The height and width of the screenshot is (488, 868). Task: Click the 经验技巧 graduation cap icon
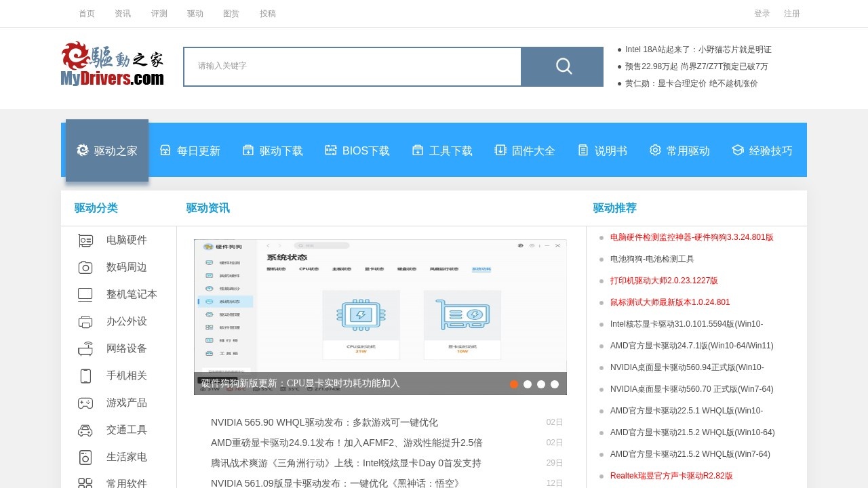click(x=737, y=150)
